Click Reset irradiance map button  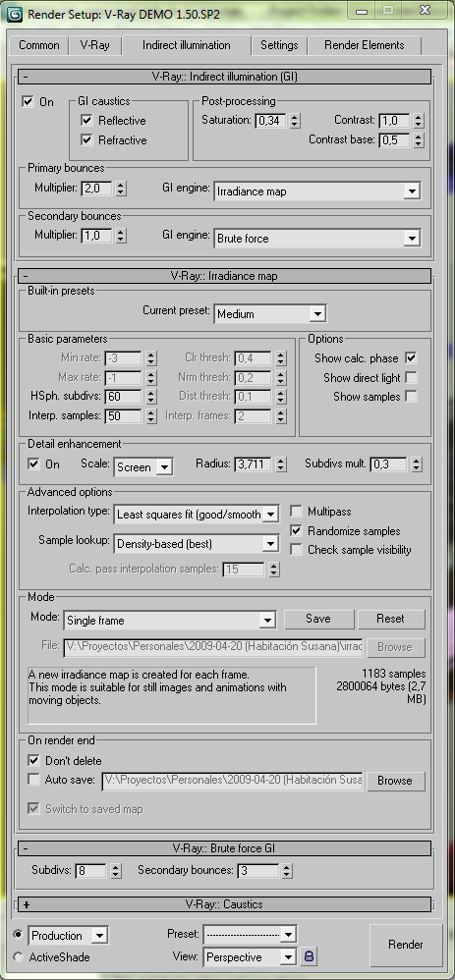click(x=390, y=619)
